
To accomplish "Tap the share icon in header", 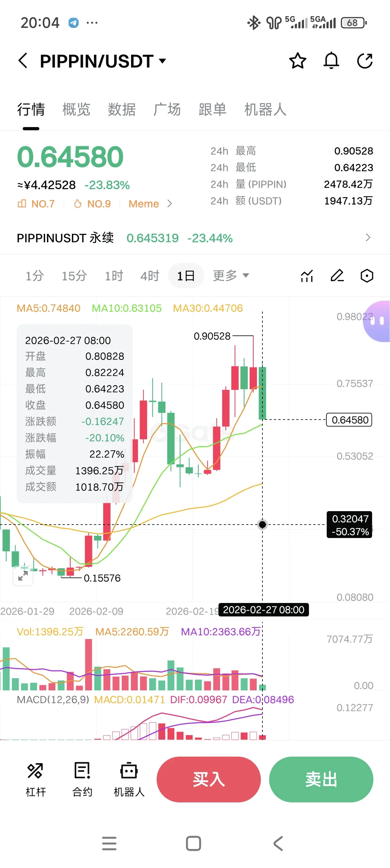I will click(365, 61).
